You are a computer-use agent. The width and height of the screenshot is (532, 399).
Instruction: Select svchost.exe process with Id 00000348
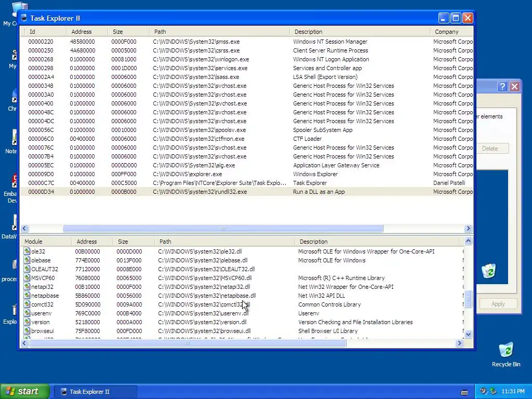coord(246,86)
